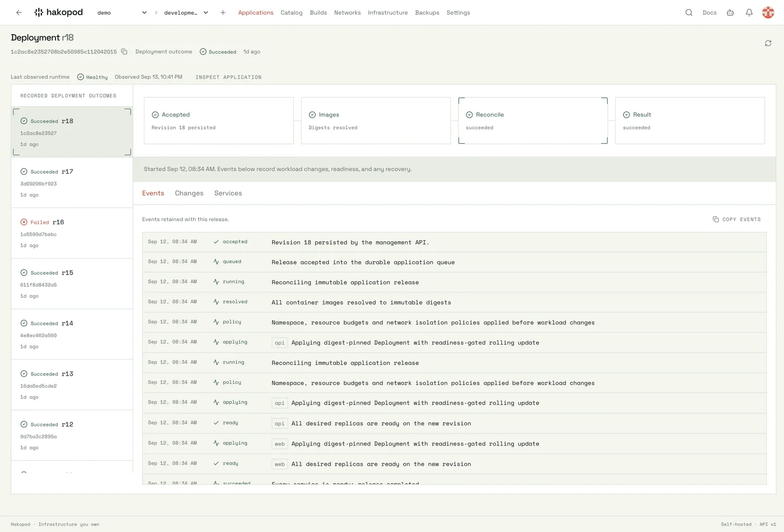Open the demo project dropdown
Viewport: 784px width, 532px height.
pos(122,13)
